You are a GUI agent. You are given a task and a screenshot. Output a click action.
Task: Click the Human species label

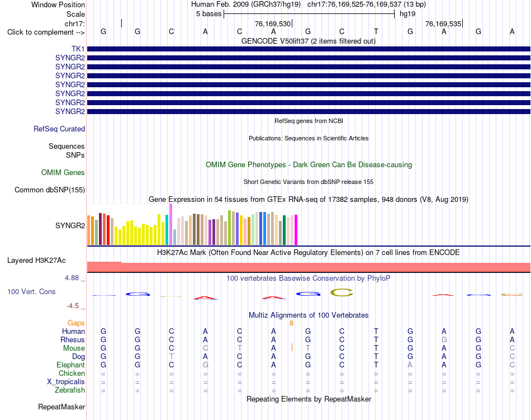73,331
